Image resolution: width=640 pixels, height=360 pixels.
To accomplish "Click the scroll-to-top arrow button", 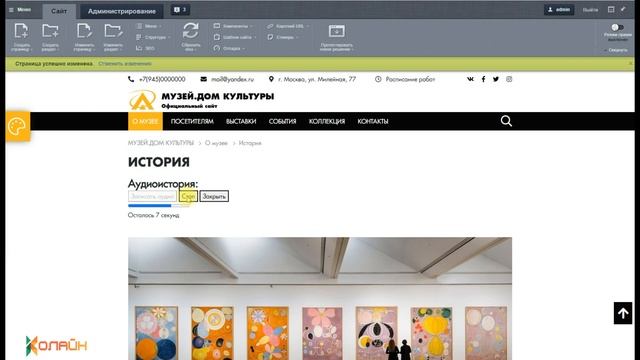I will 623,313.
